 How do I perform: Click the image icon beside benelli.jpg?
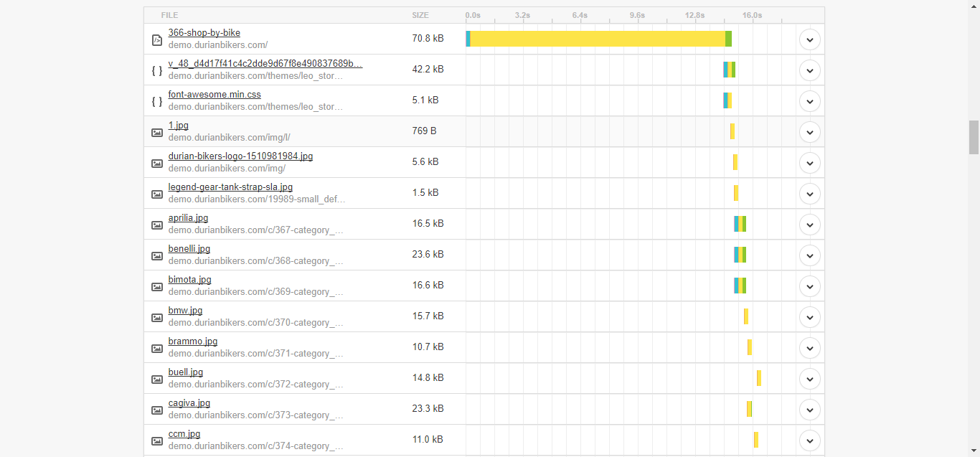[157, 256]
